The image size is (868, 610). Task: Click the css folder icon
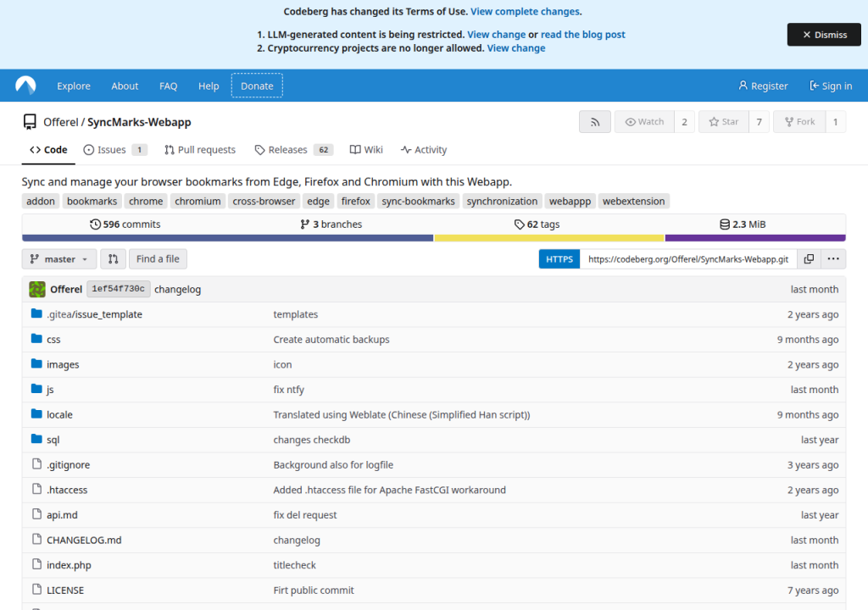pos(36,339)
